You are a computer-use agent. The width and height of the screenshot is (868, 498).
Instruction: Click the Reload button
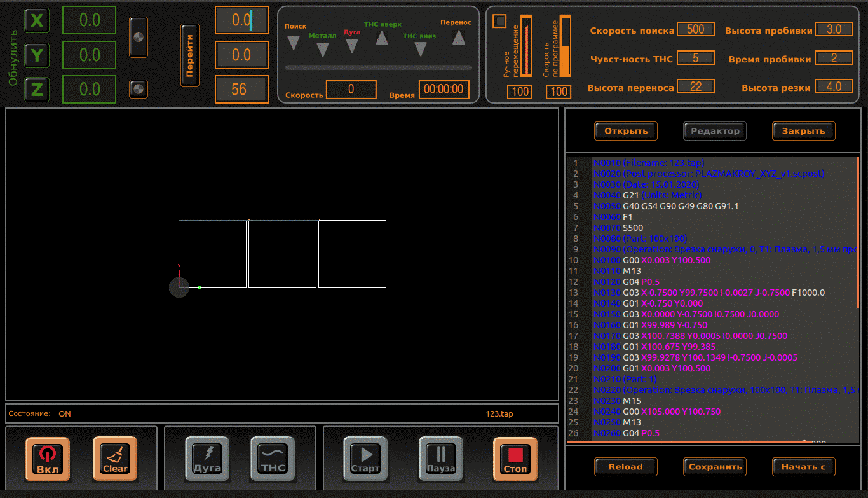click(x=626, y=466)
